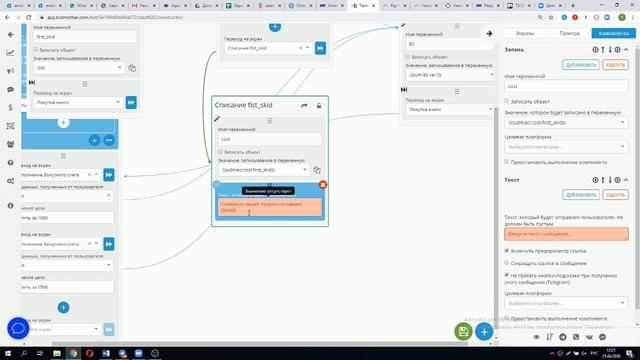Click the eye preview icon at panel bottom

(536, 337)
